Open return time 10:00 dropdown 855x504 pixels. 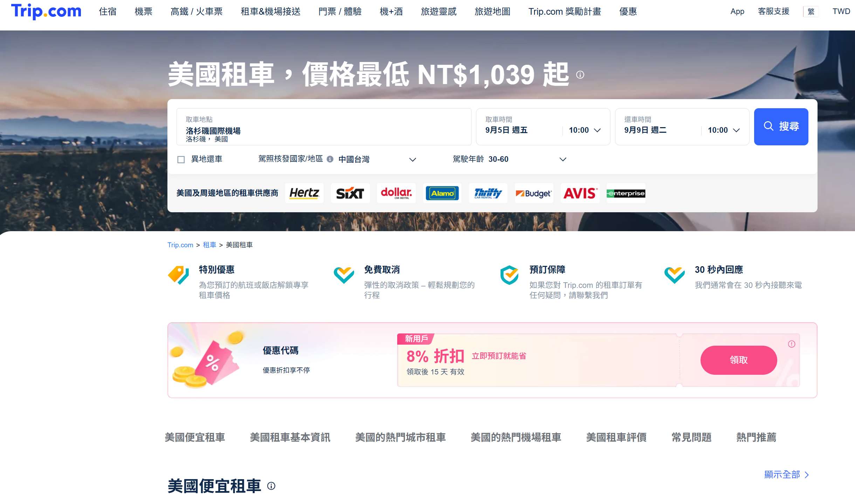tap(724, 130)
